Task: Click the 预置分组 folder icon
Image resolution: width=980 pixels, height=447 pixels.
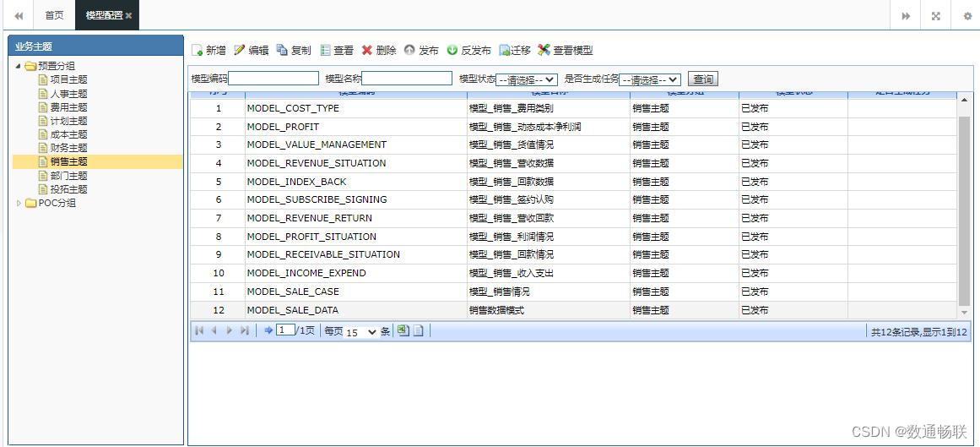Action: pos(30,67)
